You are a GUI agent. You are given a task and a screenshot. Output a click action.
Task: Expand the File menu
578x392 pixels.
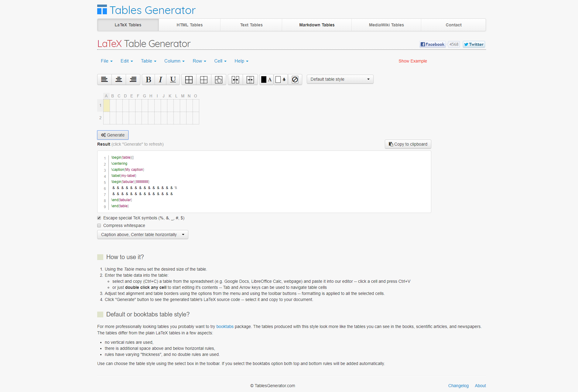coord(107,61)
